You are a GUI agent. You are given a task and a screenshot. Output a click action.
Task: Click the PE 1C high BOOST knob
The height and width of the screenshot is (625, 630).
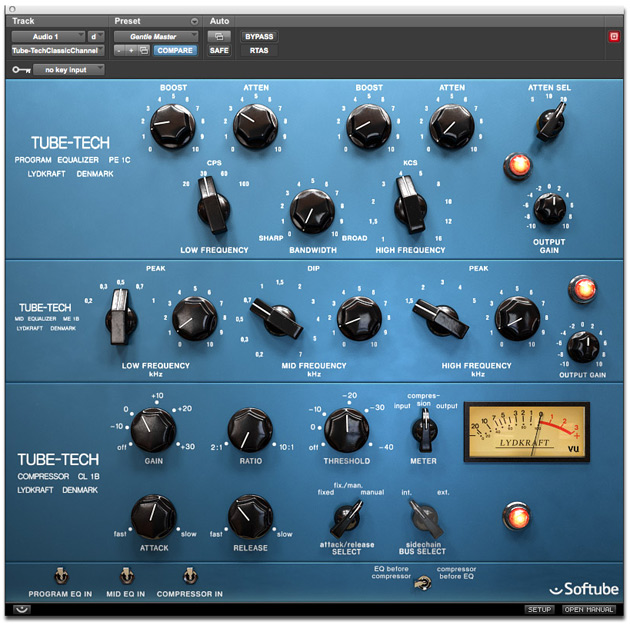pyautogui.click(x=368, y=126)
